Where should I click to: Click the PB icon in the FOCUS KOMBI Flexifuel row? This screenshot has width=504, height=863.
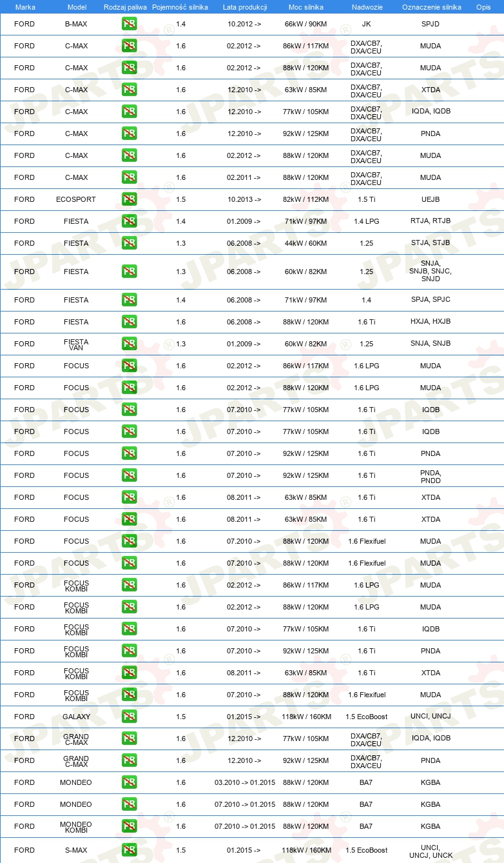[130, 695]
